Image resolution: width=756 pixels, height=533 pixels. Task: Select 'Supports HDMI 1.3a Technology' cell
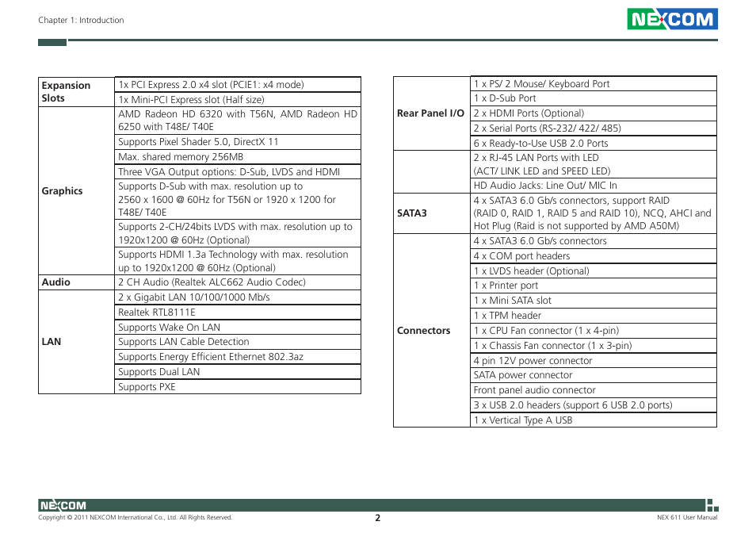tap(238, 261)
